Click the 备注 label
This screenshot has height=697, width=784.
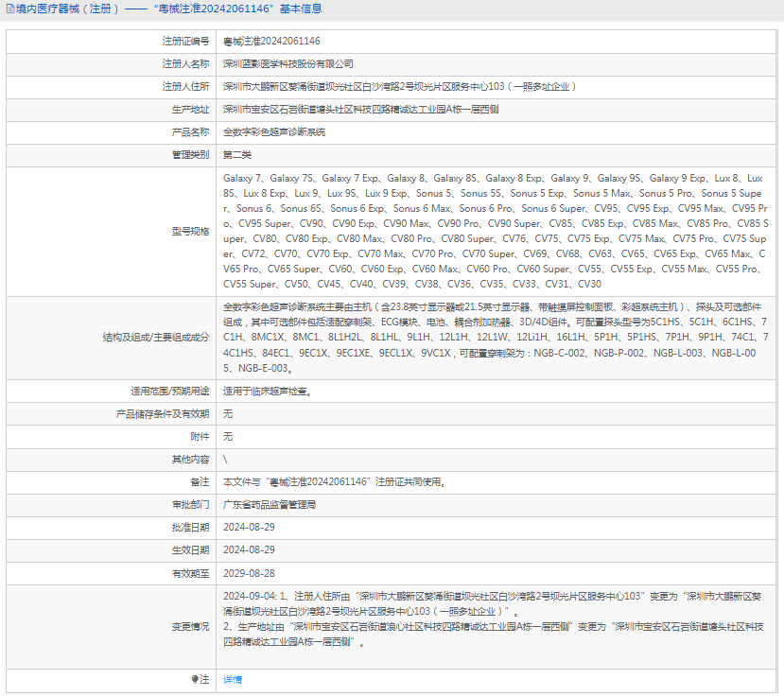200,482
